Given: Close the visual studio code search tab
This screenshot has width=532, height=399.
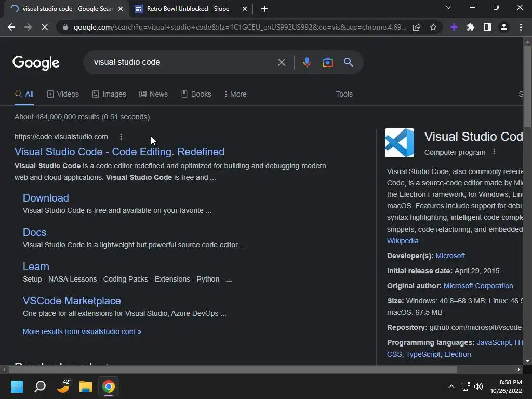Looking at the screenshot, I should tap(121, 9).
